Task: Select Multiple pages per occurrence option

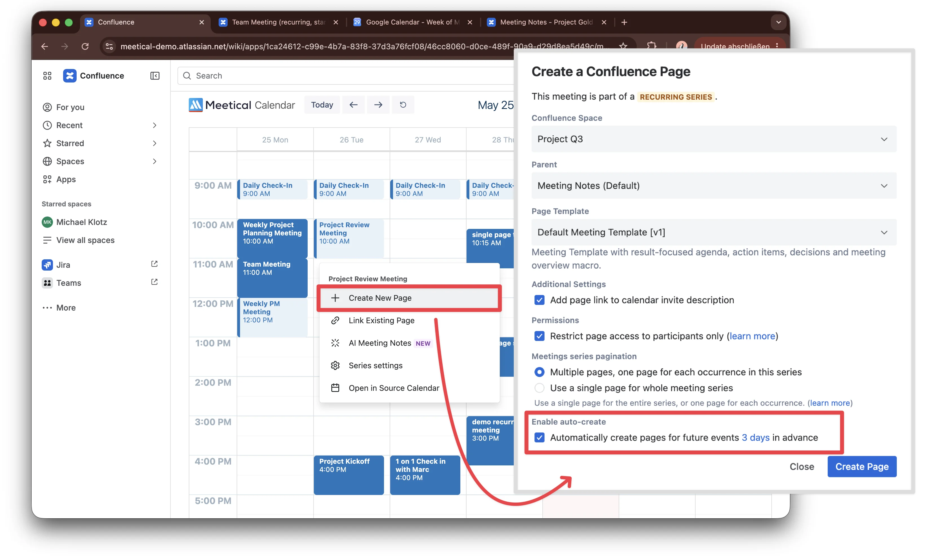Action: point(540,372)
